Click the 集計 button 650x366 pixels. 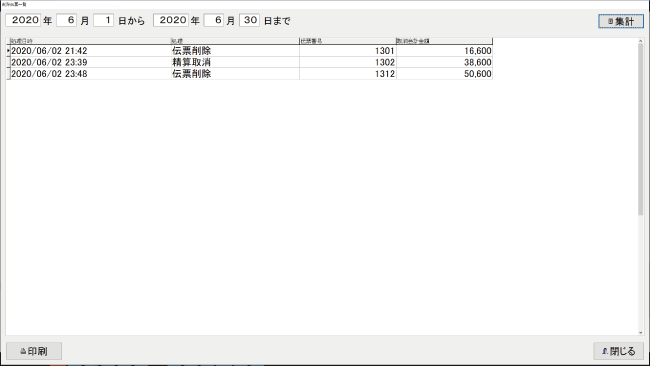click(621, 21)
